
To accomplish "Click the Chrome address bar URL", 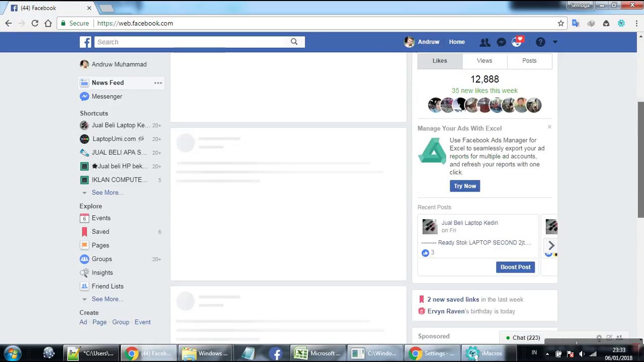I will (135, 23).
